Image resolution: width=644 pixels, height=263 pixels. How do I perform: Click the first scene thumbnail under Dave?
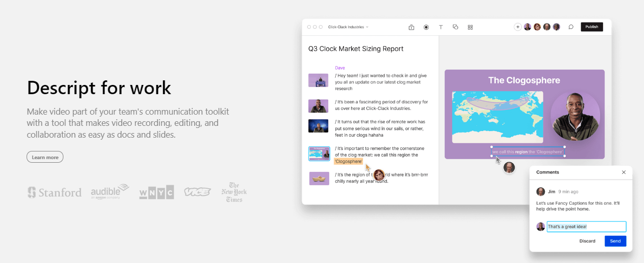tap(318, 80)
